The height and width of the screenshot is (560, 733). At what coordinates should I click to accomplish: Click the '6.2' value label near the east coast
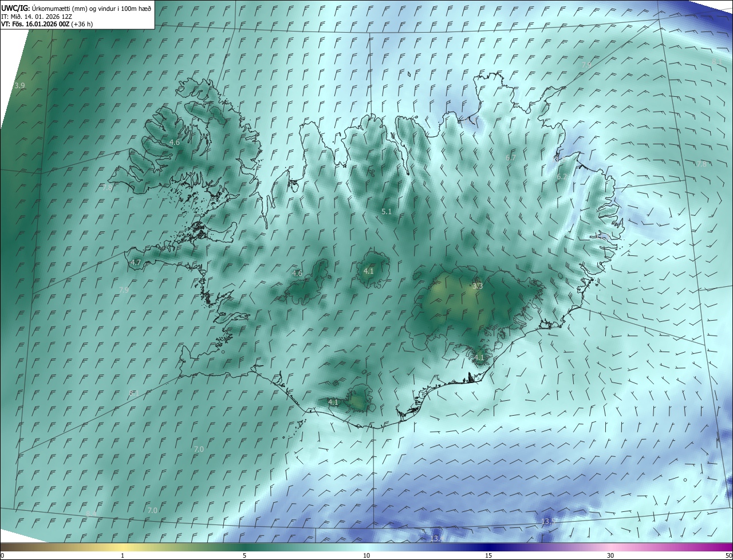point(562,177)
